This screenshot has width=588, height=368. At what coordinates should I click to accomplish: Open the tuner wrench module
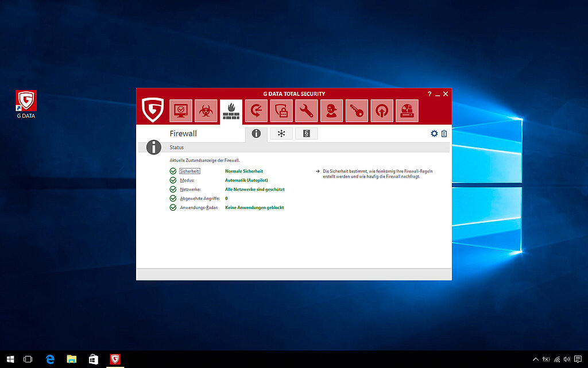pyautogui.click(x=306, y=111)
